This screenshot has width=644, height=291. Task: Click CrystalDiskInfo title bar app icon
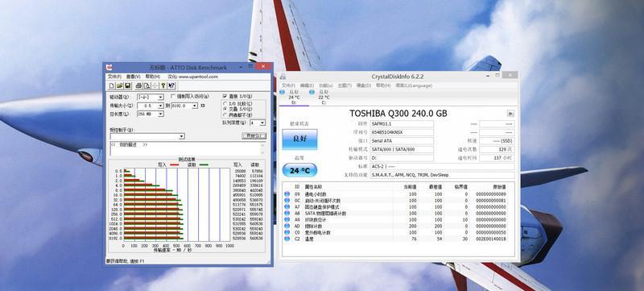click(x=283, y=77)
